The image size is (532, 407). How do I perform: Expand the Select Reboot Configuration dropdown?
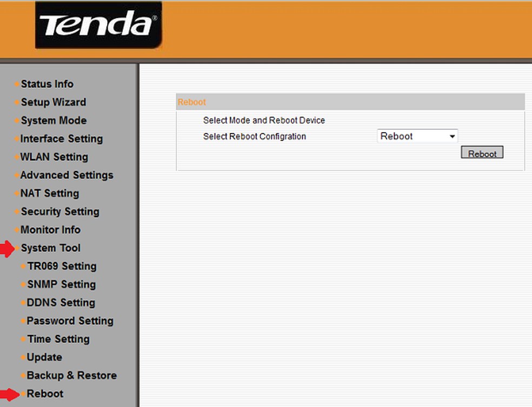417,136
